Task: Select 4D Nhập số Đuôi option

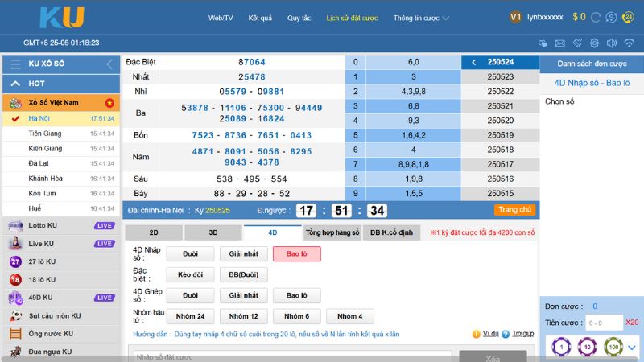Action: [x=190, y=253]
